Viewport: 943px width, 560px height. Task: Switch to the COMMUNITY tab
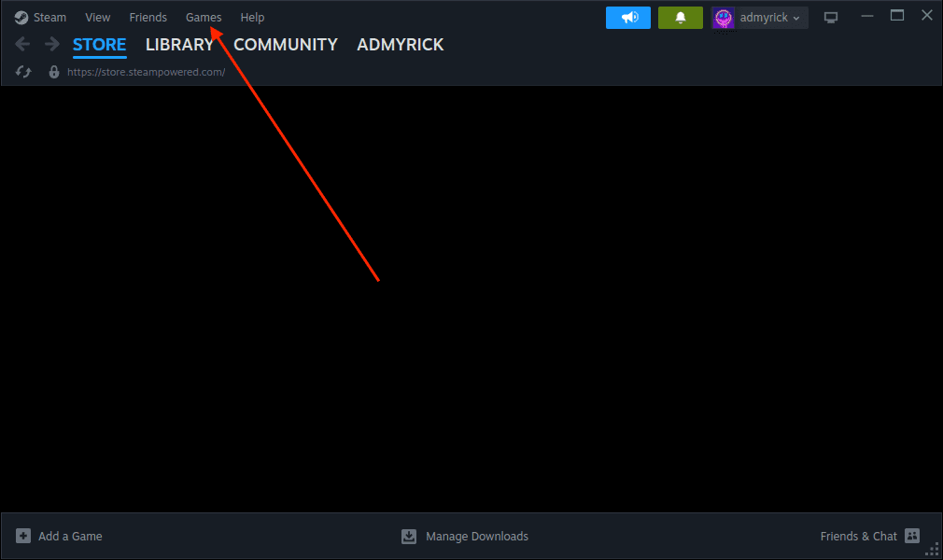tap(286, 45)
